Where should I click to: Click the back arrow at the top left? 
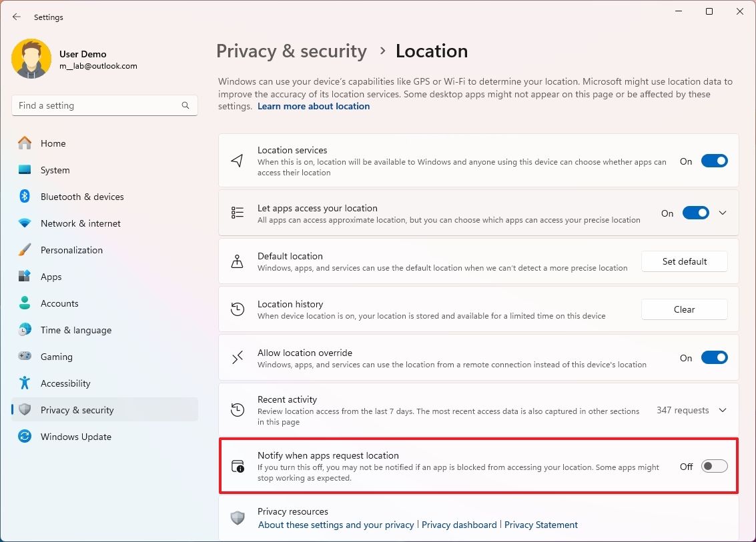click(x=16, y=17)
